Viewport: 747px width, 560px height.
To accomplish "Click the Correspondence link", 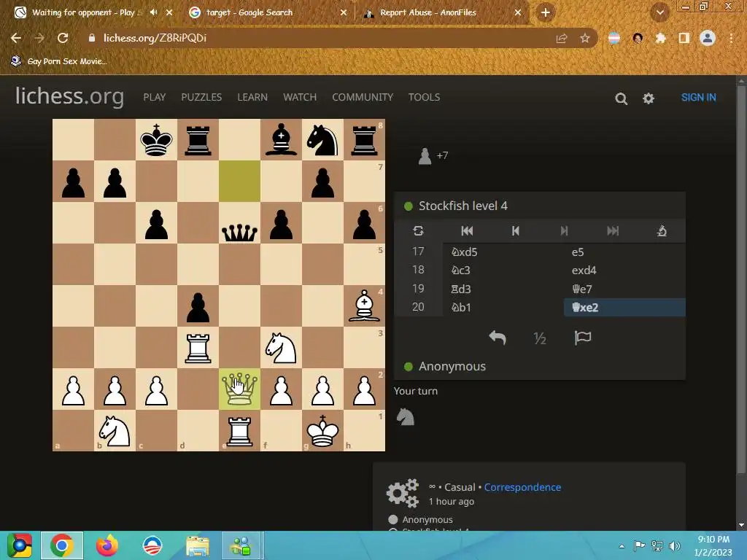I will tap(522, 487).
